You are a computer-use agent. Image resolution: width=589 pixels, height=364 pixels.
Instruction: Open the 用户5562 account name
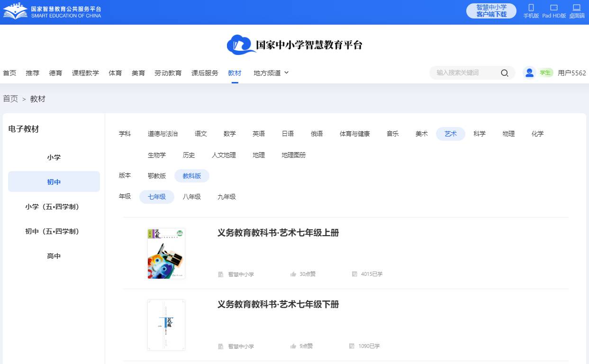coord(572,73)
